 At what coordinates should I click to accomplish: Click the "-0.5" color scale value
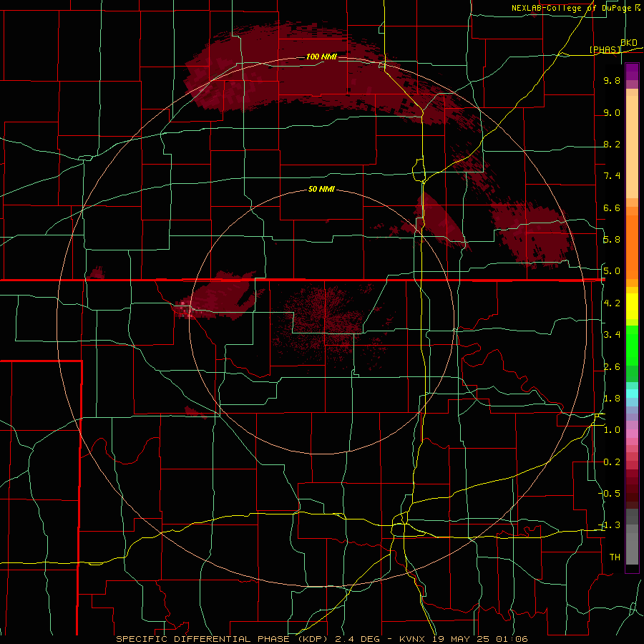tap(610, 493)
